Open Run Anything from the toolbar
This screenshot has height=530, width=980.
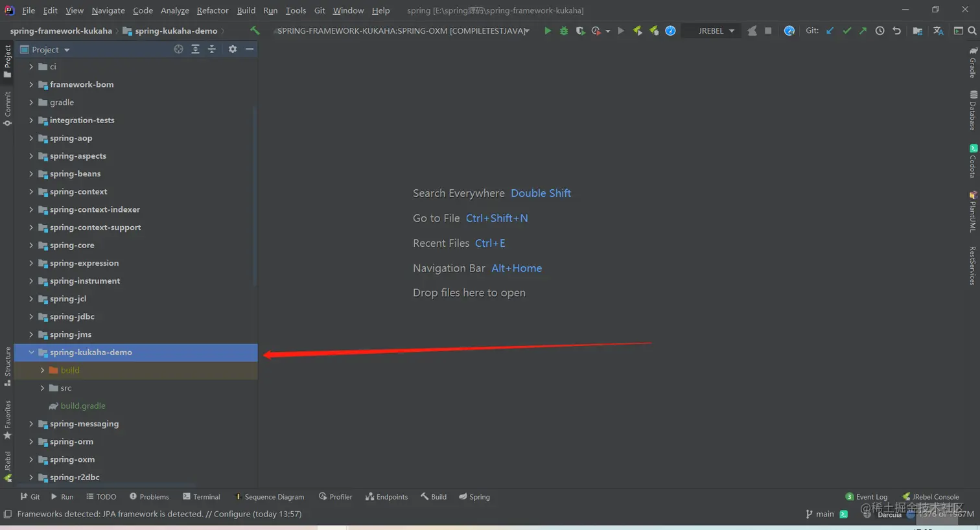coord(958,30)
